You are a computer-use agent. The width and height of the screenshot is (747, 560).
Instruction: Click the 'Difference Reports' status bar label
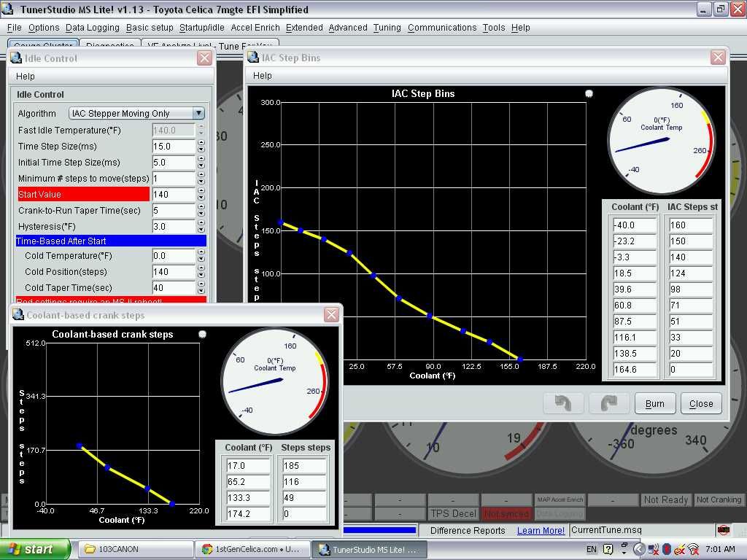pyautogui.click(x=468, y=530)
